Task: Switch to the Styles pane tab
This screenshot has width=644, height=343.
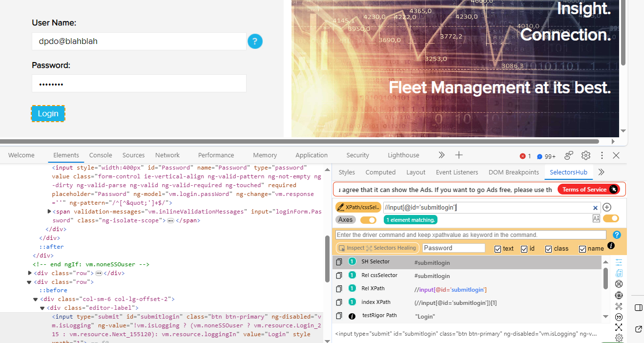Action: 347,172
